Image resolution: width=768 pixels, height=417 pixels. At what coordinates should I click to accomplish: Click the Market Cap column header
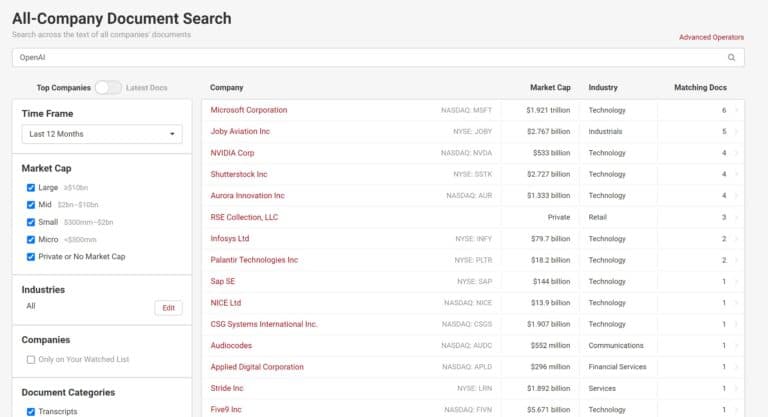pyautogui.click(x=550, y=88)
